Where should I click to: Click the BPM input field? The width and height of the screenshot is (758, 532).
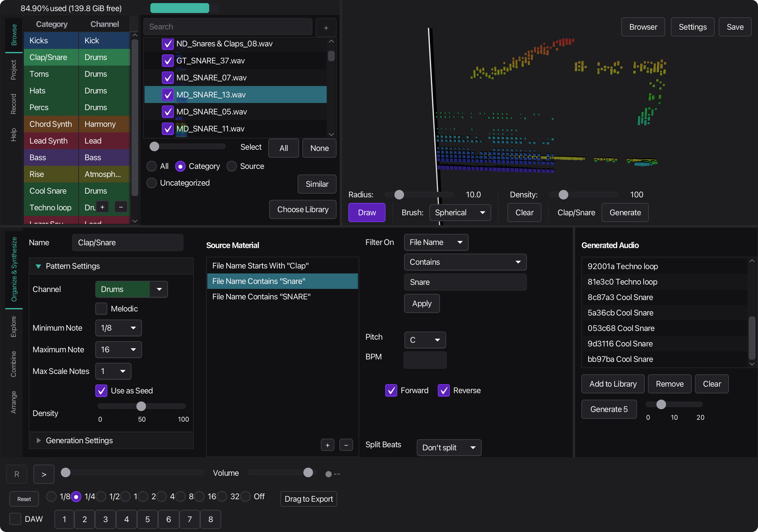pos(425,360)
